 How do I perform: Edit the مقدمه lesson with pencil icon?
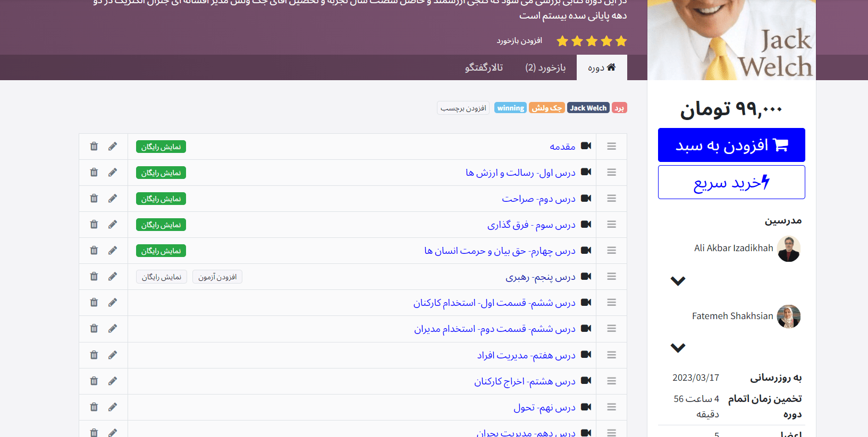pos(113,146)
